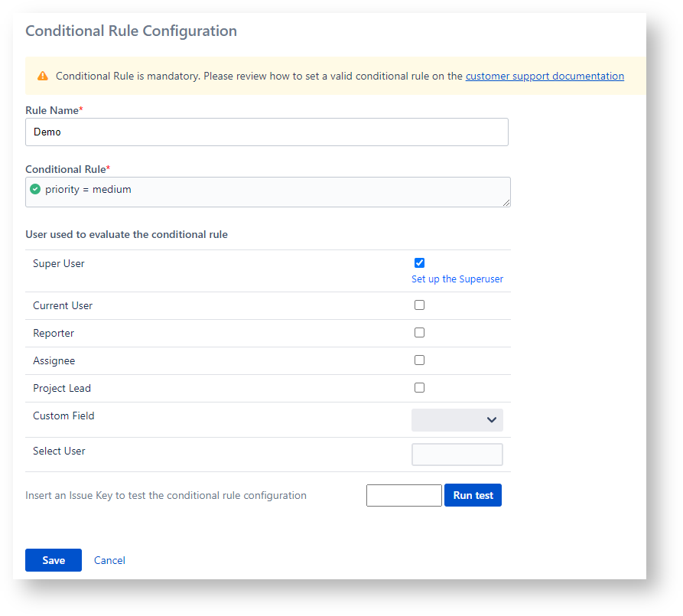Click the Set up the Superuser link
Screen dimensions: 683x616
457,279
